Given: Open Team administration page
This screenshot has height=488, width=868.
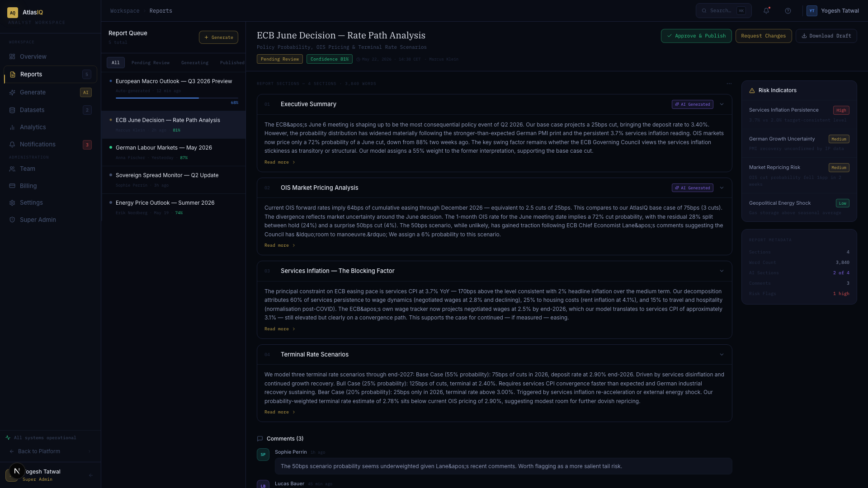Looking at the screenshot, I should pyautogui.click(x=50, y=169).
